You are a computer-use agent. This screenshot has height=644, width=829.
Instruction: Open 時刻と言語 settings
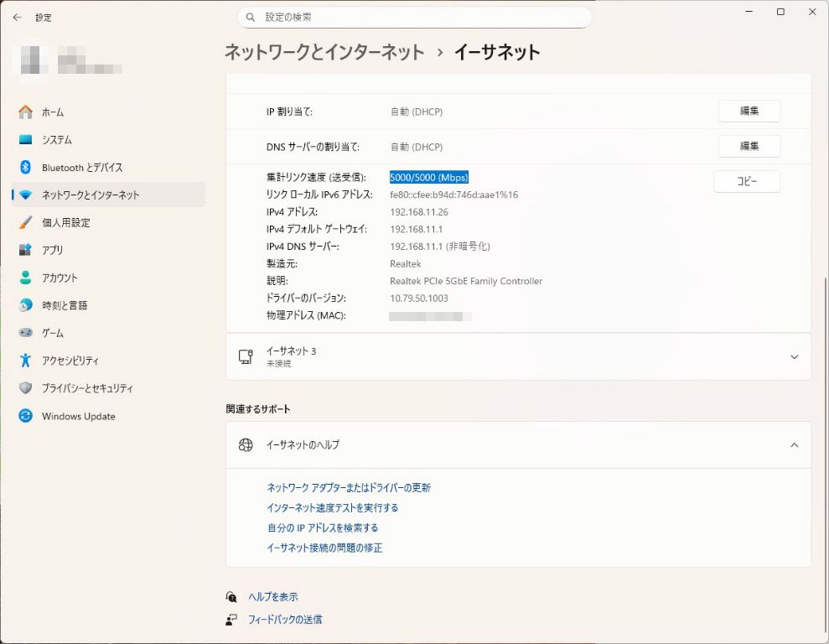click(108, 305)
